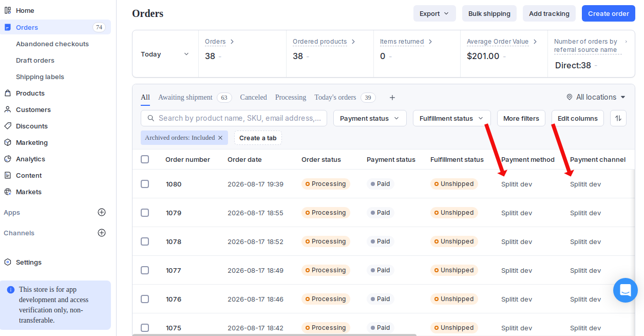644x336 pixels.
Task: Open order number 1080
Action: pyautogui.click(x=174, y=184)
